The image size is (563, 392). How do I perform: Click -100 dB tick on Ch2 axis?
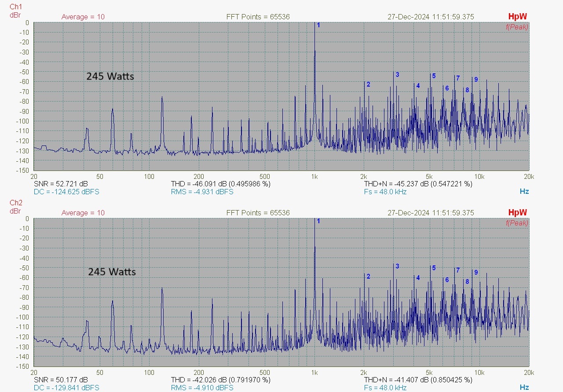[24, 317]
